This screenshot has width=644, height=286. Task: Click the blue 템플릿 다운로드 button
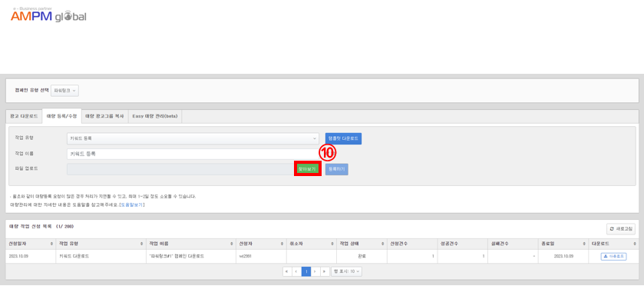point(343,138)
